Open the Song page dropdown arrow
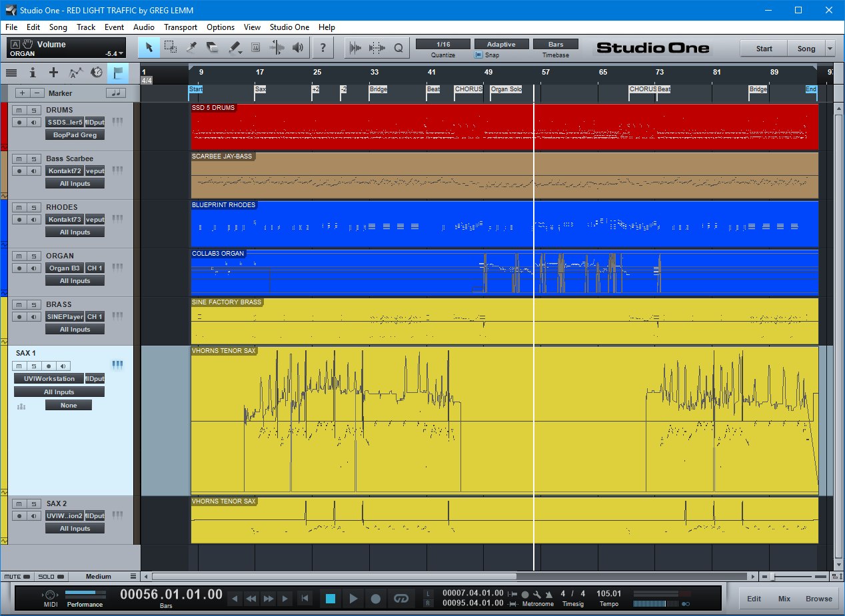The width and height of the screenshot is (845, 616). [830, 49]
